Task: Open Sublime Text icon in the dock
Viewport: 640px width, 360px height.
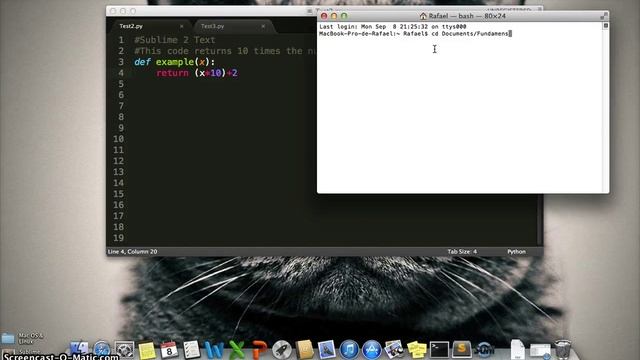Action: tap(462, 350)
